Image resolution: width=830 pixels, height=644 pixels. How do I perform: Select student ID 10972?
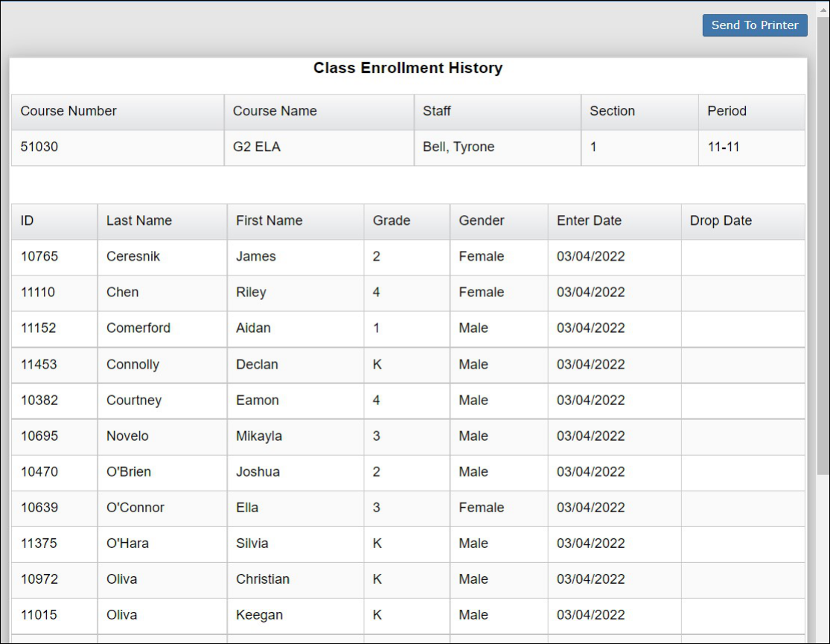[x=39, y=579]
